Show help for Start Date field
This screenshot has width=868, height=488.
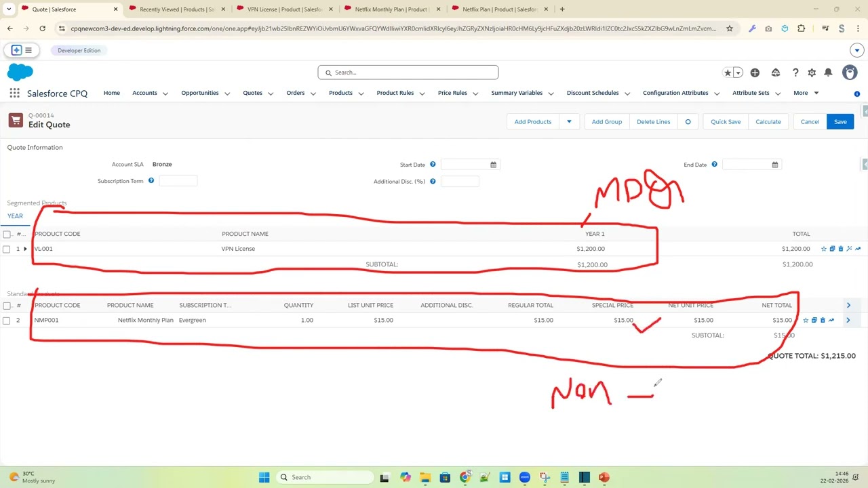(433, 165)
